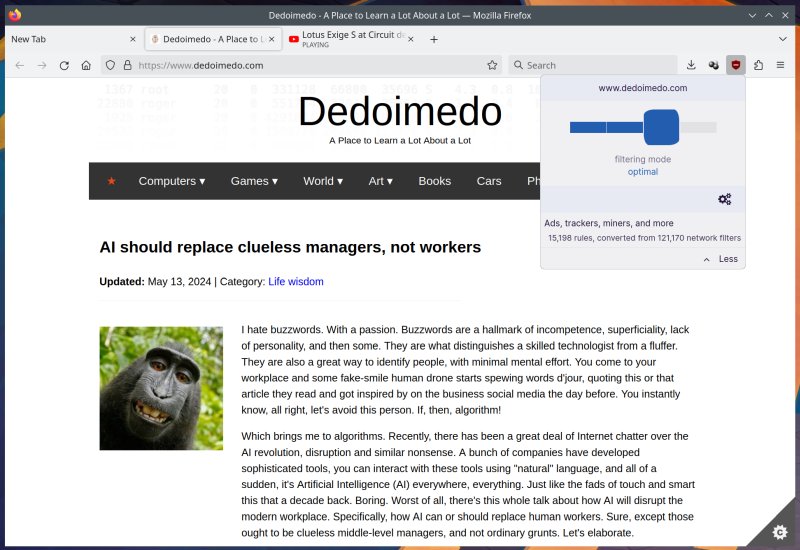List all tabs dropdown arrow

(x=783, y=39)
